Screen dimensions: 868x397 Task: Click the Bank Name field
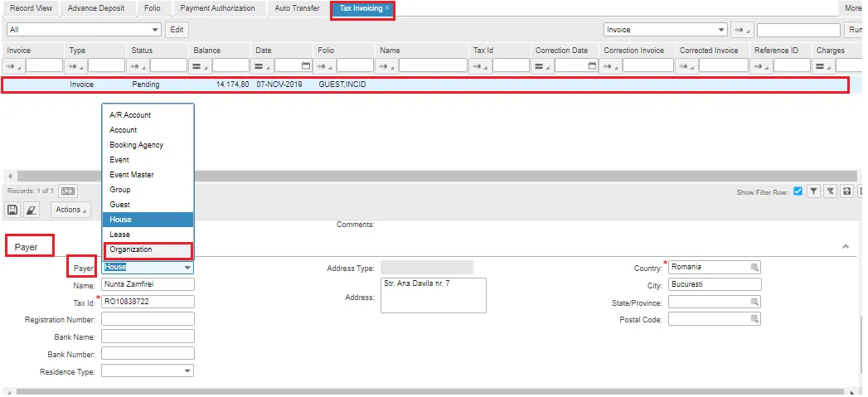[x=148, y=336]
